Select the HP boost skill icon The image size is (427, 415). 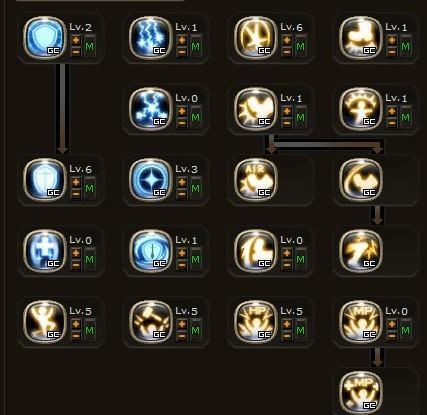click(256, 322)
